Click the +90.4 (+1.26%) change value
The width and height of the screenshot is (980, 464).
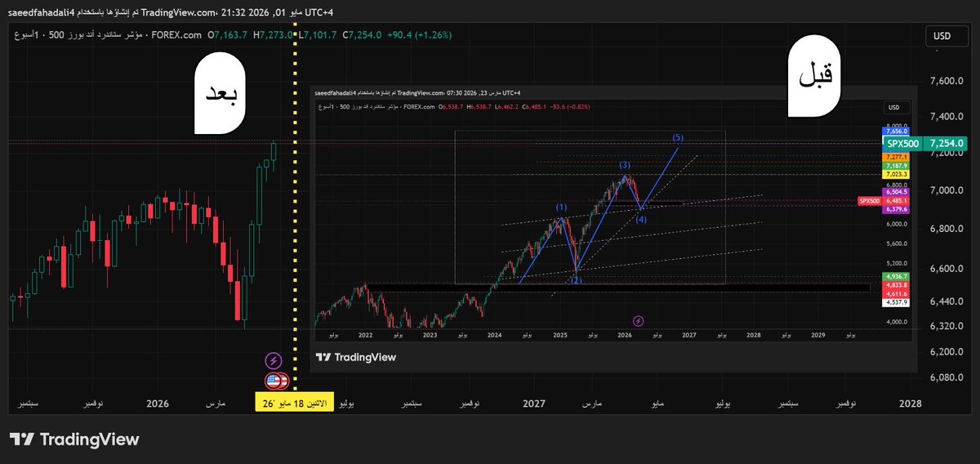coord(419,36)
